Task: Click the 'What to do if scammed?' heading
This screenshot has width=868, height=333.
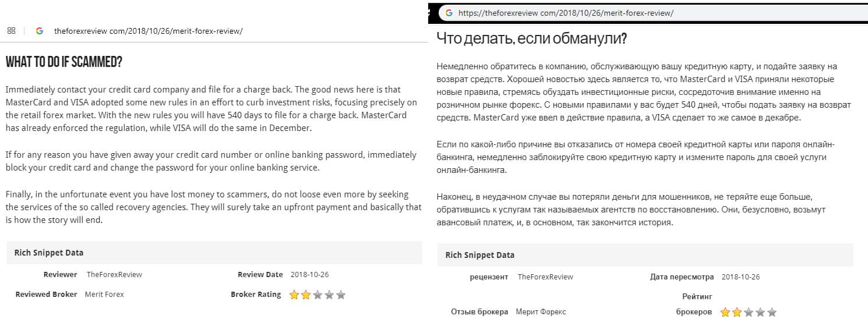Action: pyautogui.click(x=64, y=62)
